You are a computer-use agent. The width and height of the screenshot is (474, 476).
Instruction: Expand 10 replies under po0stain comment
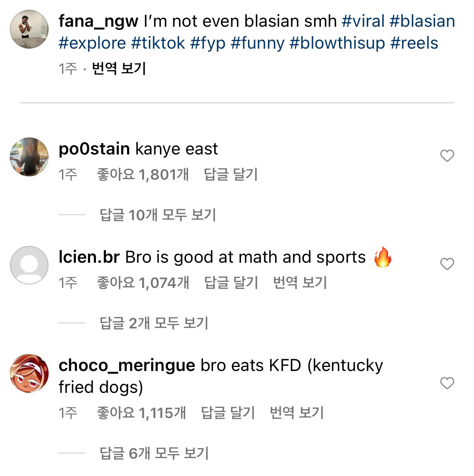point(158,215)
